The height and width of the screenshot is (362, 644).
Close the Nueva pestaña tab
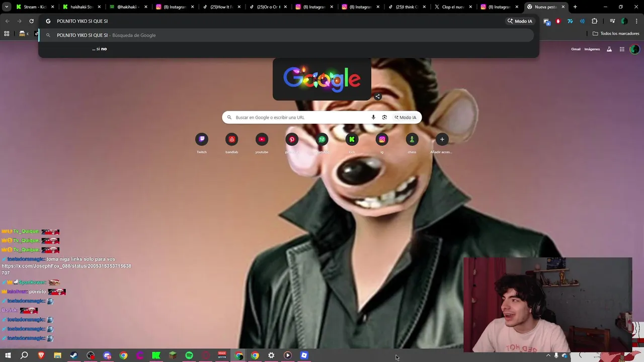click(x=563, y=7)
